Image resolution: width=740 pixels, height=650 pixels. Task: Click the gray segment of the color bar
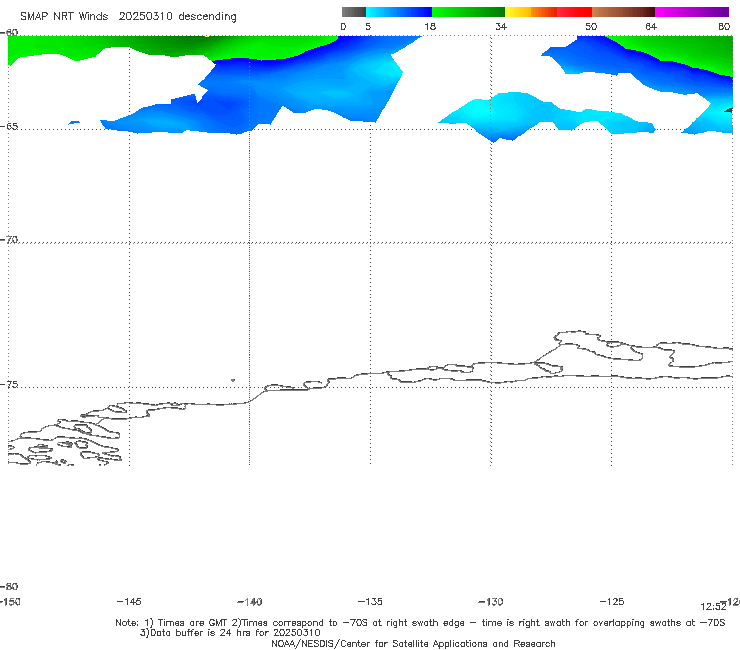(353, 12)
